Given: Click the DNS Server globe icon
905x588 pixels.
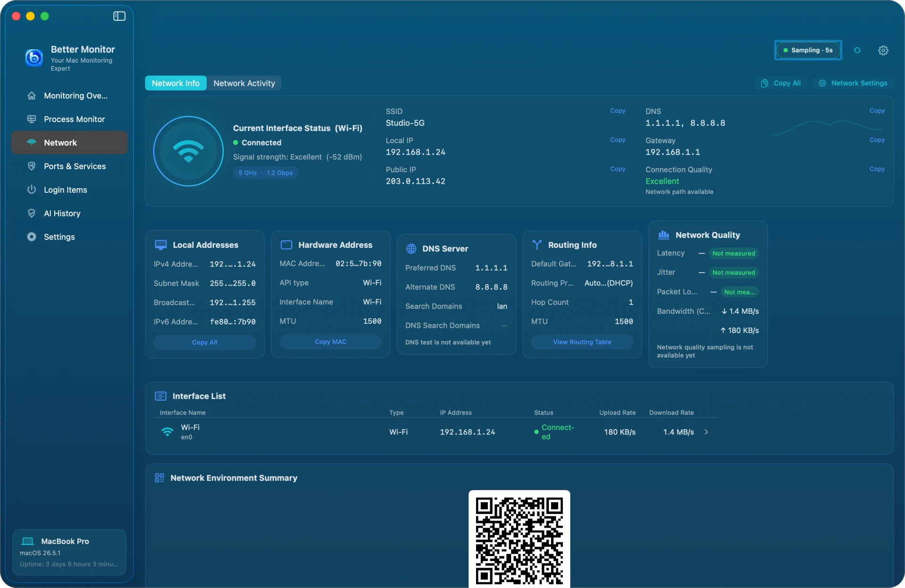Looking at the screenshot, I should pyautogui.click(x=411, y=249).
